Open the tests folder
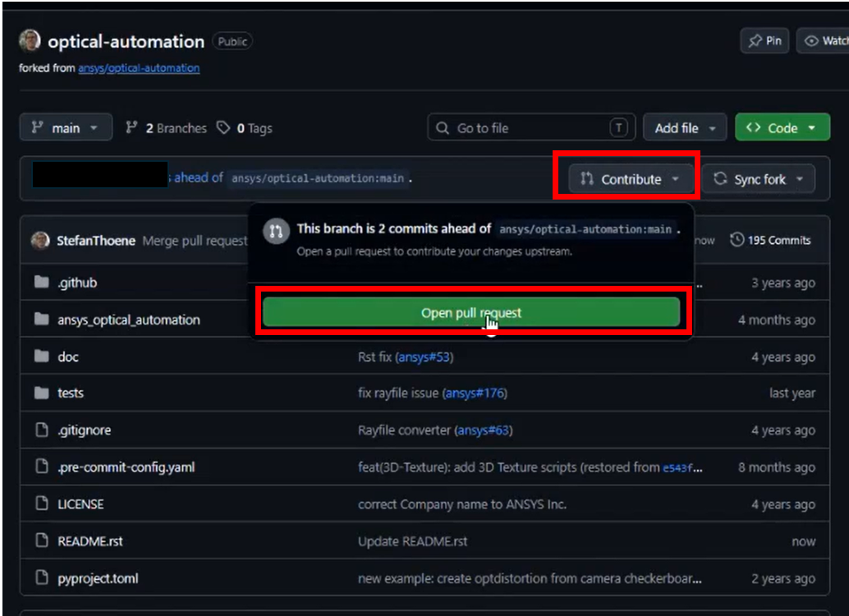The image size is (849, 616). pyautogui.click(x=71, y=393)
